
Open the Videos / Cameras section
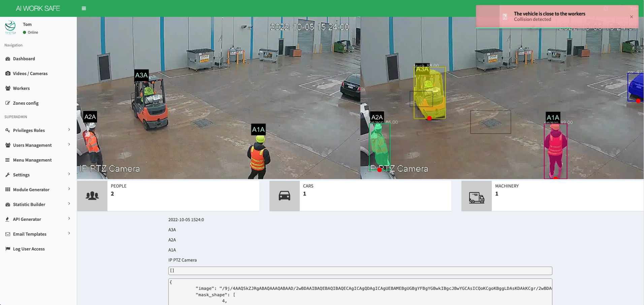point(30,73)
